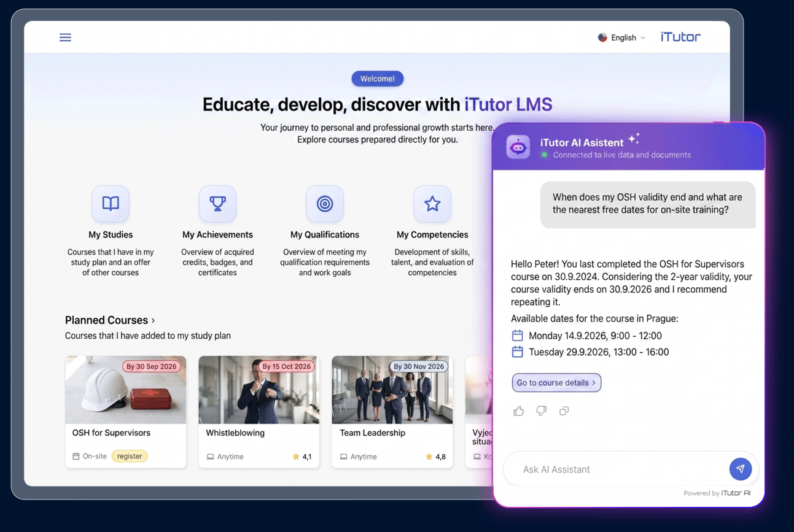Image resolution: width=794 pixels, height=532 pixels.
Task: Click the flag icon beside English
Action: [x=602, y=37]
